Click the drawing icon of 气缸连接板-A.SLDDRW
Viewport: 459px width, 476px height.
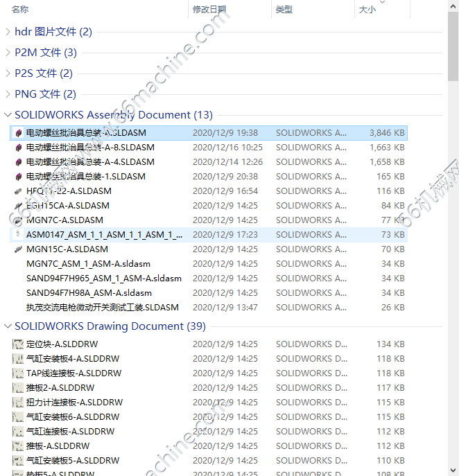click(x=17, y=432)
